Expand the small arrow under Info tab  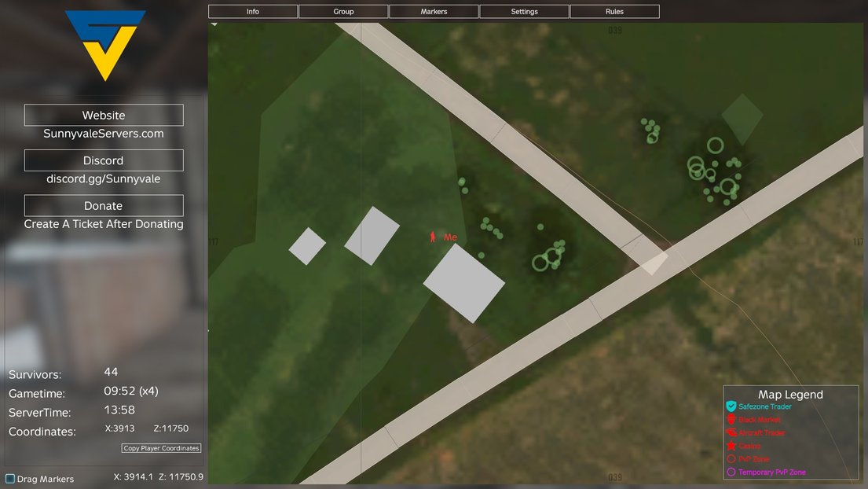214,24
